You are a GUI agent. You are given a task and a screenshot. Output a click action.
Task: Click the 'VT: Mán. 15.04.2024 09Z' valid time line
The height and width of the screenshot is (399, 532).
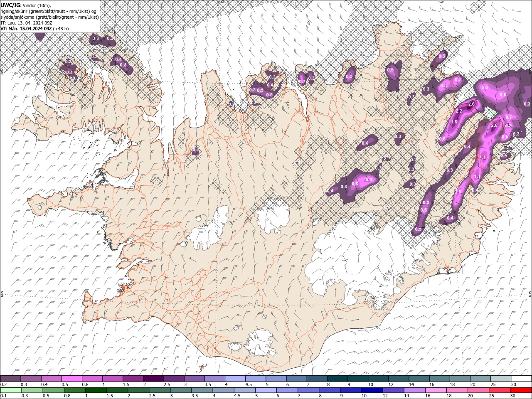tap(26, 29)
